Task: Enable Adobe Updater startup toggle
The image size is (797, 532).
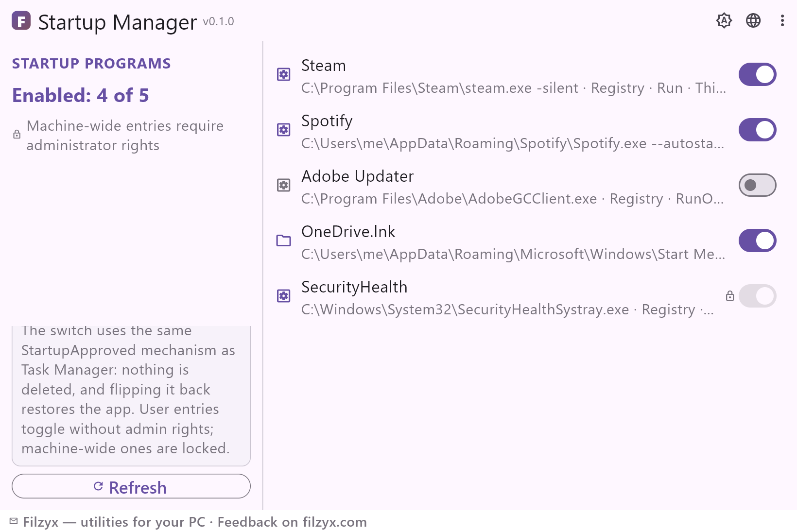Action: (x=758, y=185)
